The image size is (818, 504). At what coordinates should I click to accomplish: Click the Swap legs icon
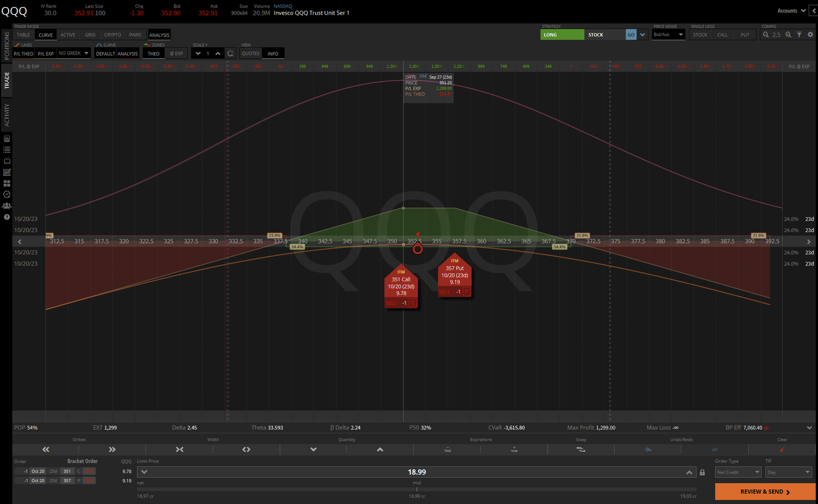pos(581,449)
